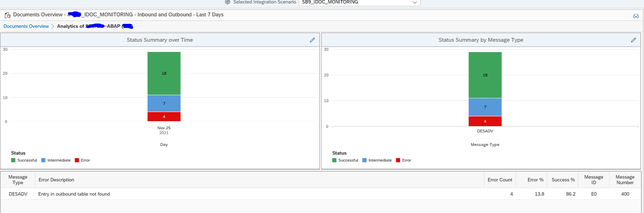The width and height of the screenshot is (644, 213).
Task: Toggle Successful legend in the Message Type chart
Action: coord(345,160)
